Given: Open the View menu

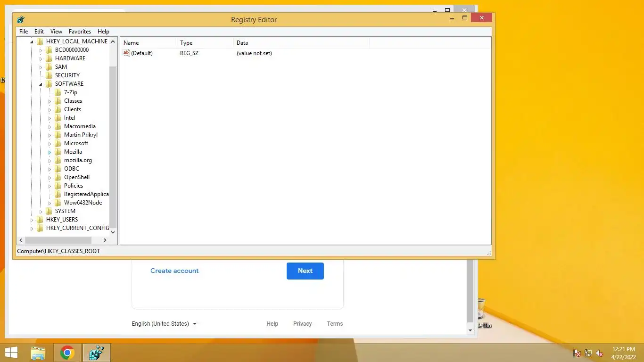Looking at the screenshot, I should (x=56, y=32).
